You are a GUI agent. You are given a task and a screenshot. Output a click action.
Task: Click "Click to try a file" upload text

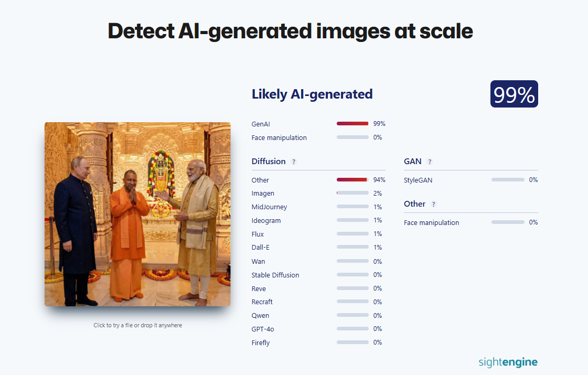coord(137,325)
